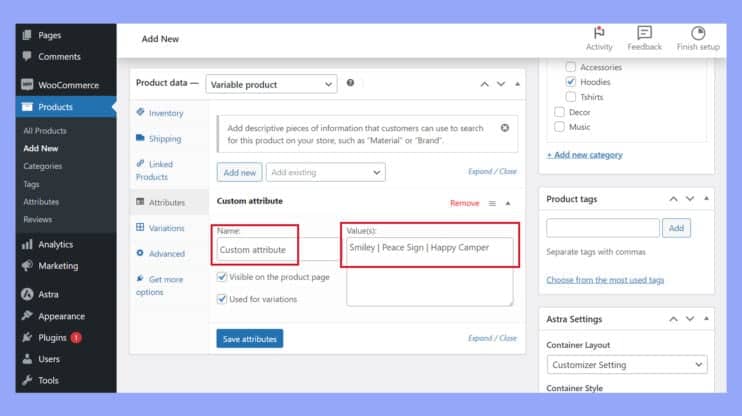742x416 pixels.
Task: Click the Users person icon
Action: (x=27, y=359)
